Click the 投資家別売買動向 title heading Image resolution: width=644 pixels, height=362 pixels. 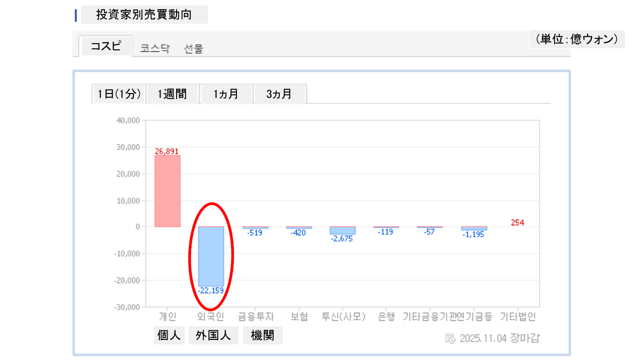(144, 15)
